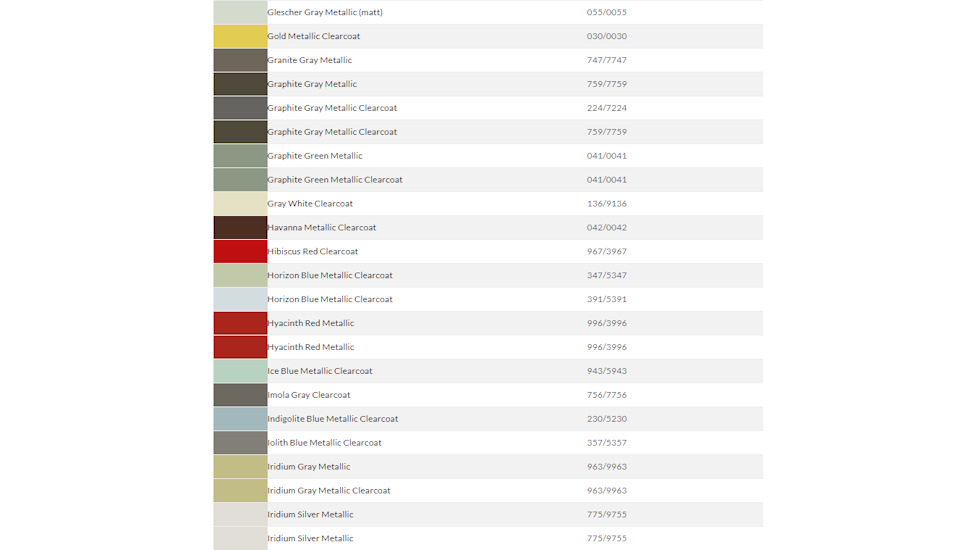Pick the Gray White Clearcoat swatch

[x=240, y=203]
